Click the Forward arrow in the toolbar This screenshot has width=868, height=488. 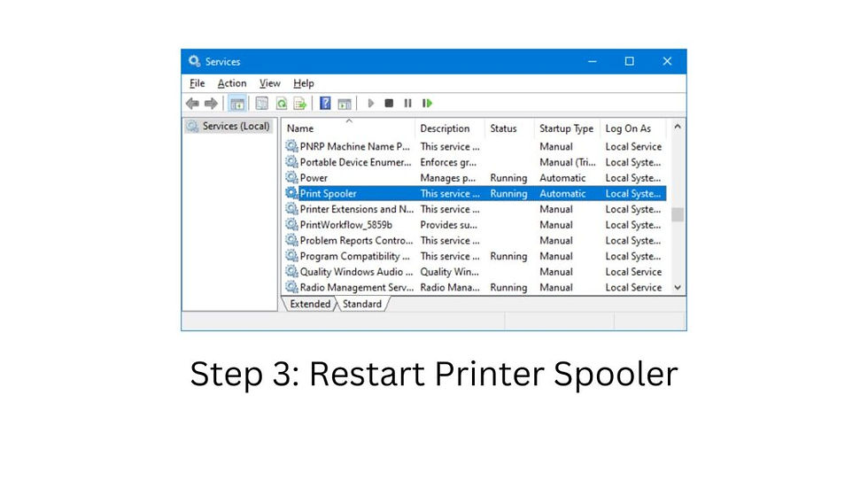pos(211,104)
